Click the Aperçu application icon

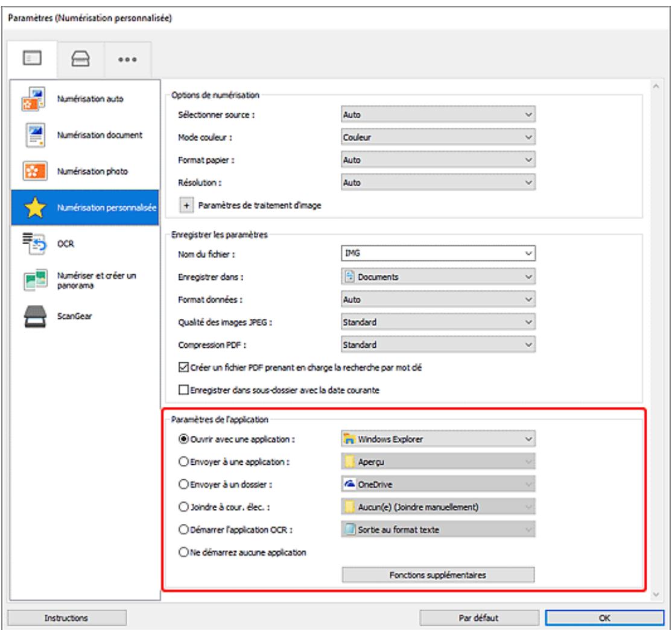[350, 462]
